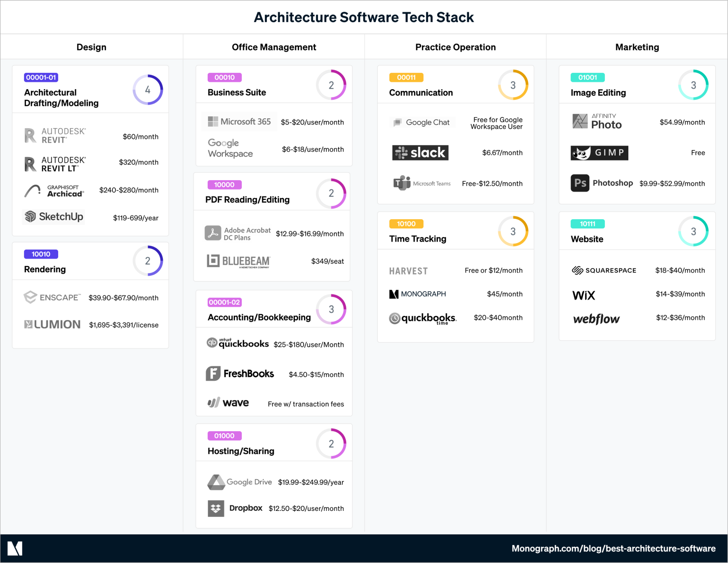Click the Photoshop Ps icon
This screenshot has width=728, height=563.
(x=580, y=183)
